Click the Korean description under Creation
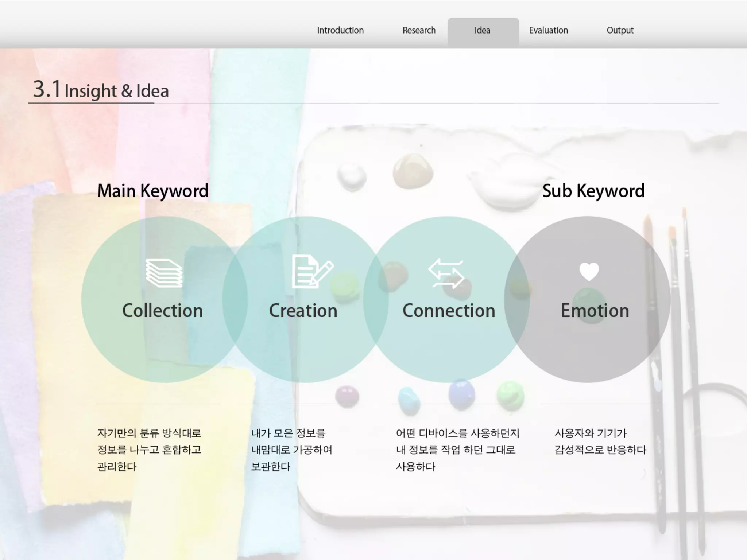This screenshot has height=560, width=747. pyautogui.click(x=291, y=450)
